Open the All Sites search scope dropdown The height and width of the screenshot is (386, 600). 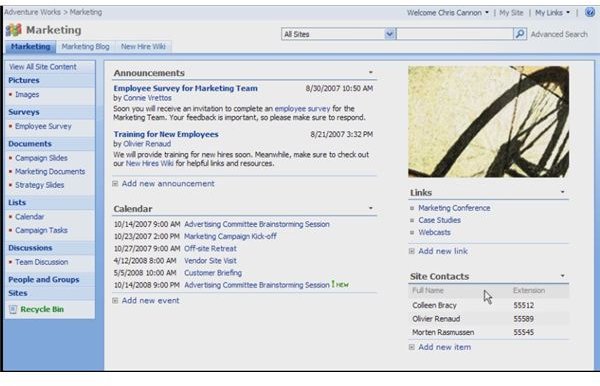(390, 34)
